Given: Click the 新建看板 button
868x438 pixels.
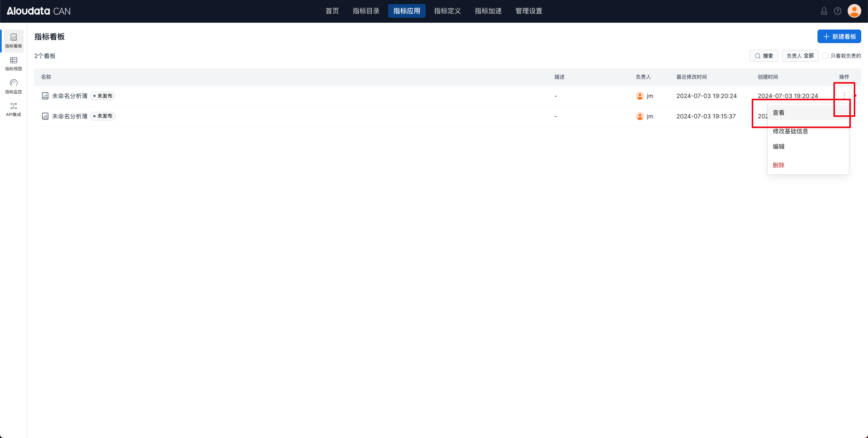Looking at the screenshot, I should (839, 37).
